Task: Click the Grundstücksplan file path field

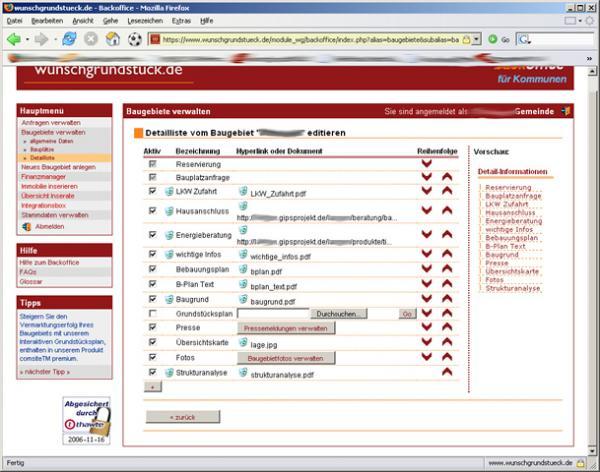Action: [x=273, y=314]
